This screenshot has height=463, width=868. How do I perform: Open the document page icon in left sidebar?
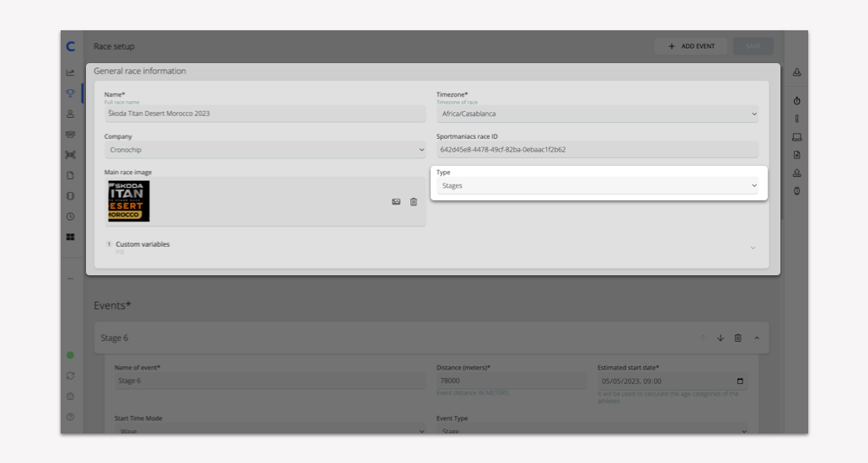(x=70, y=175)
